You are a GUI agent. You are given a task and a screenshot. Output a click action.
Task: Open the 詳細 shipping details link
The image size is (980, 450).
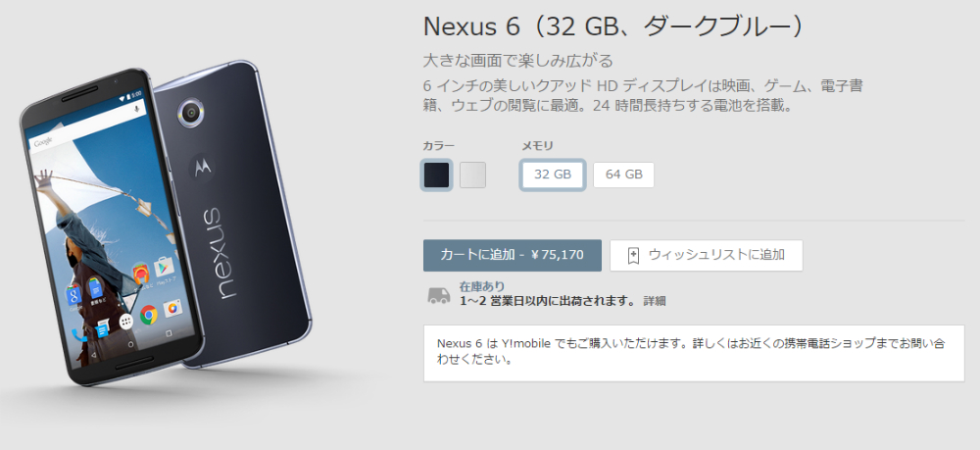(x=655, y=301)
